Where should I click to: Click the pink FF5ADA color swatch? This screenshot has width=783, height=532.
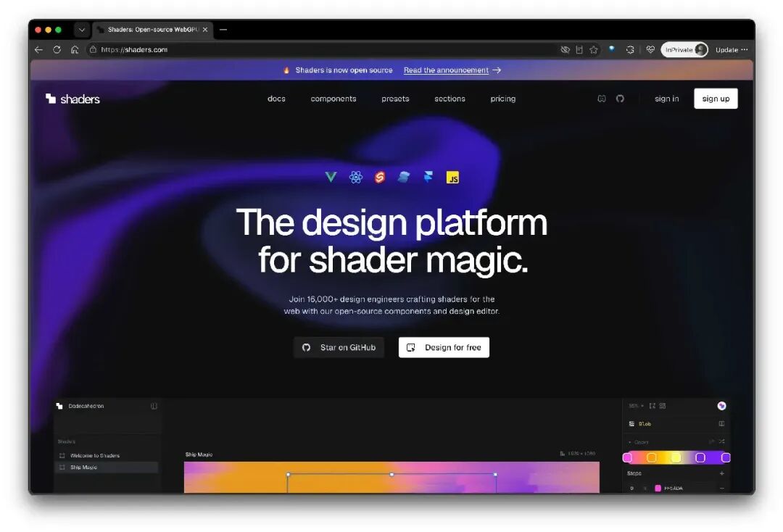(x=658, y=488)
